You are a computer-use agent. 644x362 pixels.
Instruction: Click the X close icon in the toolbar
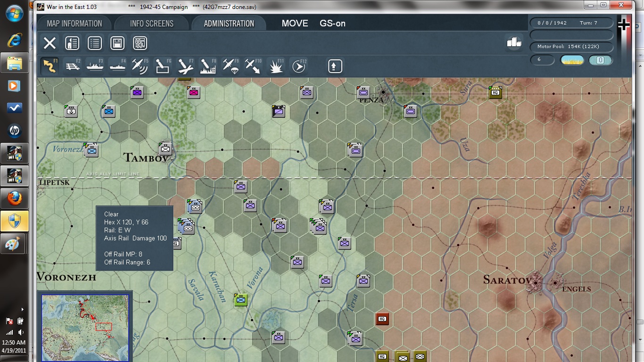point(50,43)
